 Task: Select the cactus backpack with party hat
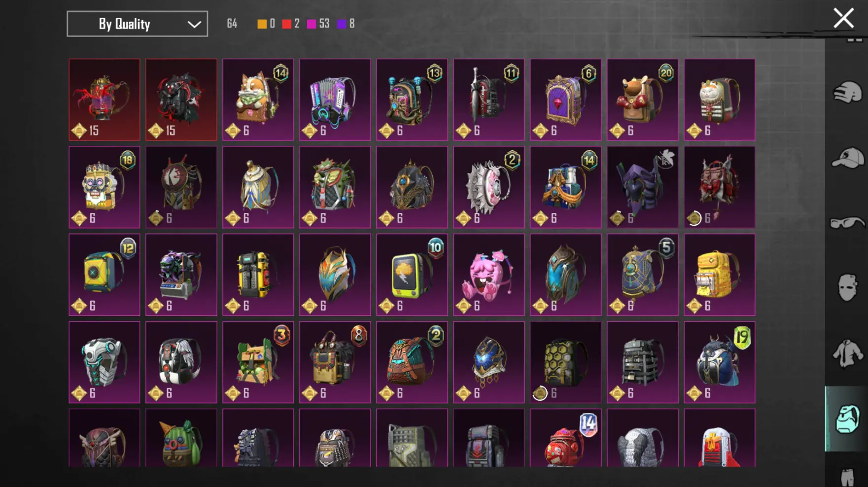181,438
